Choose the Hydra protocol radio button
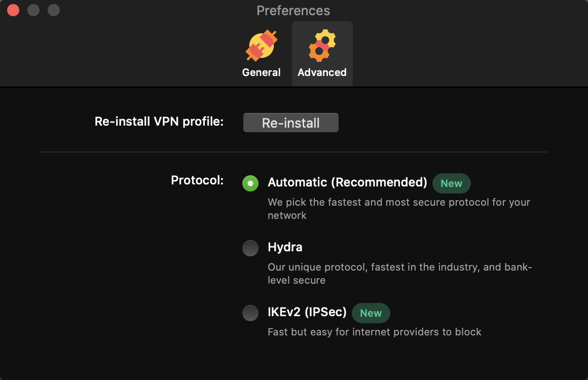This screenshot has height=380, width=588. tap(250, 248)
